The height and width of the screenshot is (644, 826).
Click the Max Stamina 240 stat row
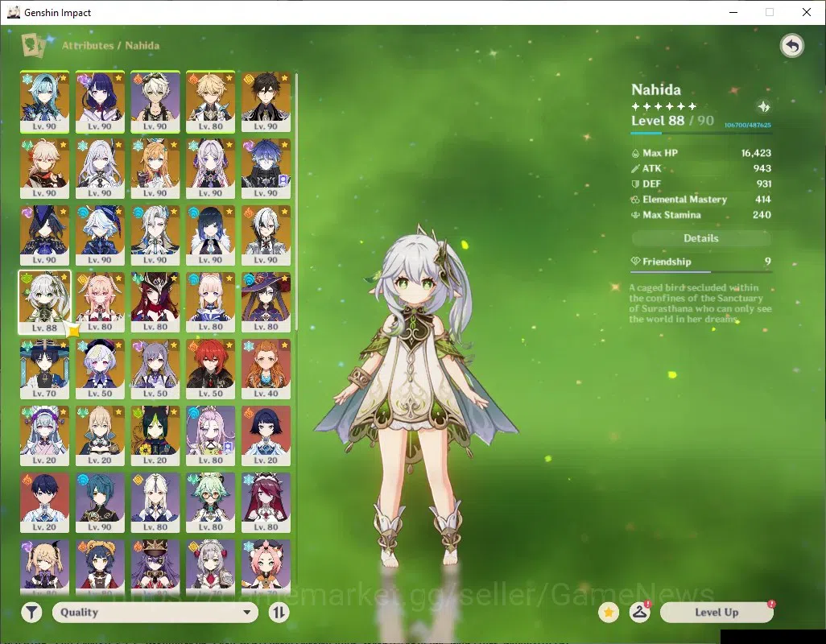700,215
